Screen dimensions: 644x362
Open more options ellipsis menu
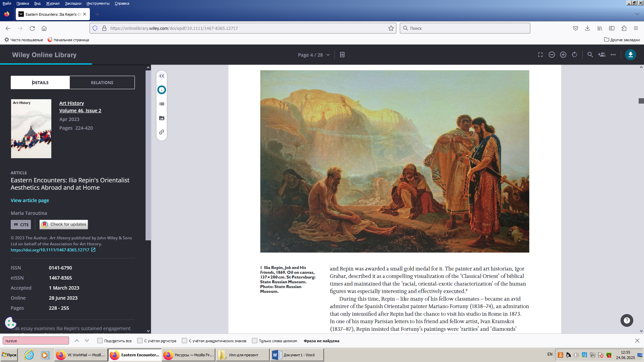(x=613, y=55)
